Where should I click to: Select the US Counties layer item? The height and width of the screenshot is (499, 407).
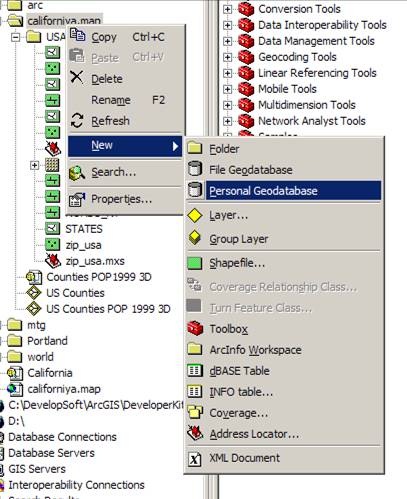(75, 293)
